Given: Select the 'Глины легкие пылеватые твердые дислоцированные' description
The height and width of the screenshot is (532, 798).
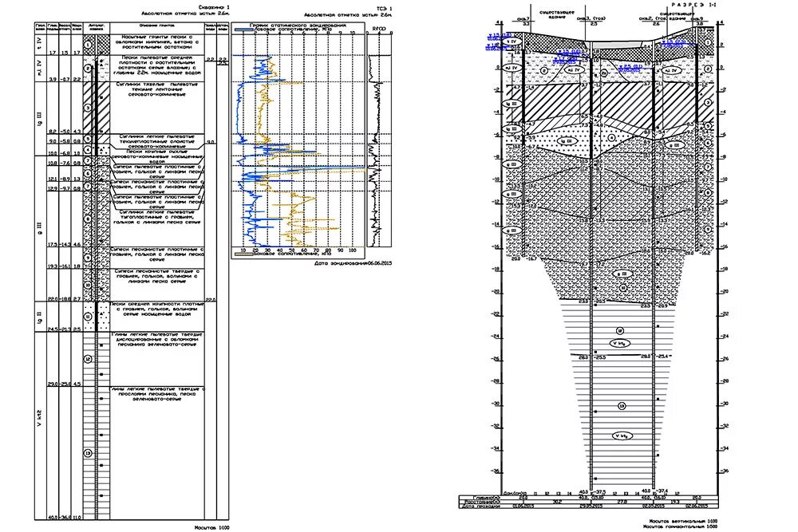Looking at the screenshot, I should point(157,339).
